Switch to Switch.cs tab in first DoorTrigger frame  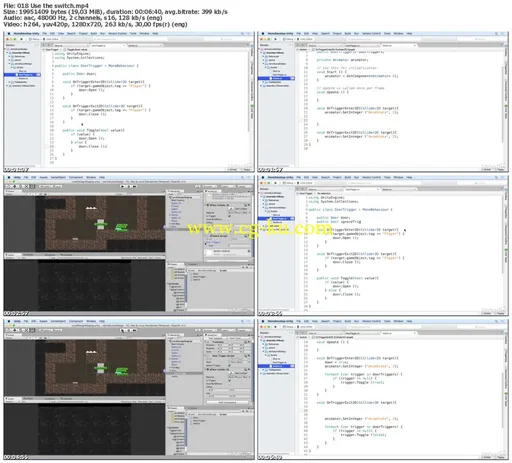pos(144,45)
